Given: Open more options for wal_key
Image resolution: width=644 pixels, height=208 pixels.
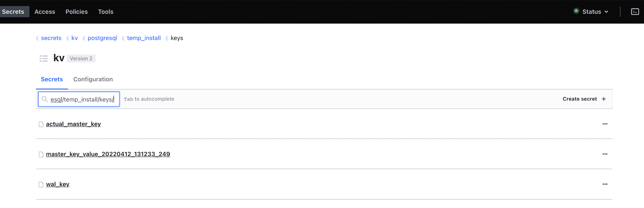Looking at the screenshot, I should pos(605,184).
